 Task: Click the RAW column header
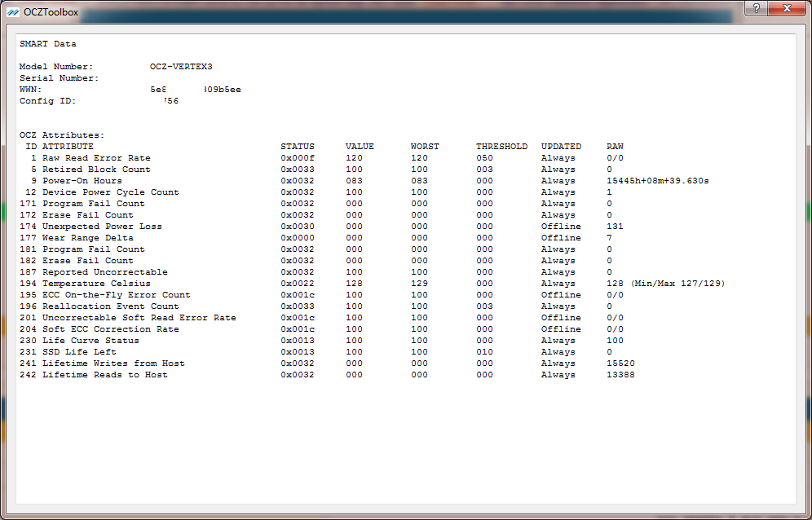[615, 147]
